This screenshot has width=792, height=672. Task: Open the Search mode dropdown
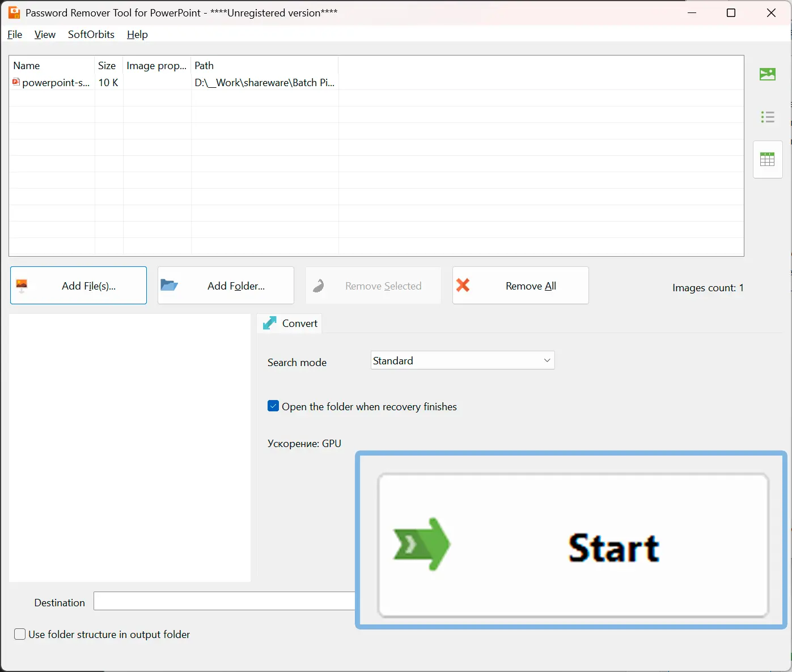click(x=463, y=360)
